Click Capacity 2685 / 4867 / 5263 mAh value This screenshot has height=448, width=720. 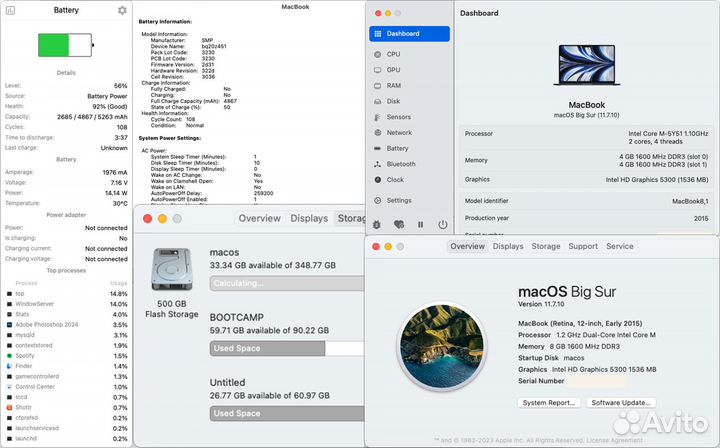(x=92, y=117)
